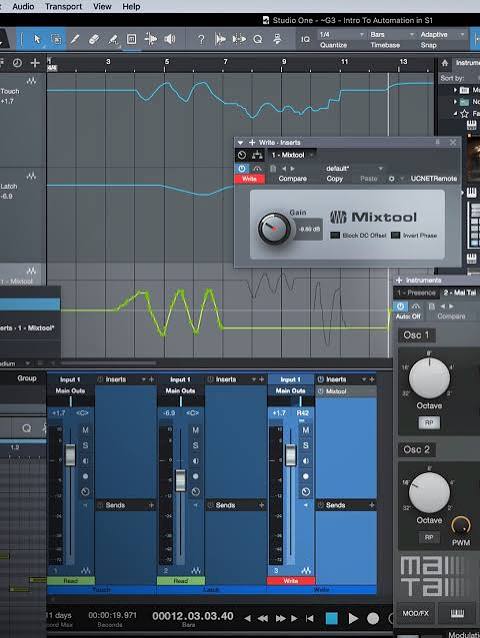
Task: Click channel 1 Read automation mode
Action: point(71,581)
